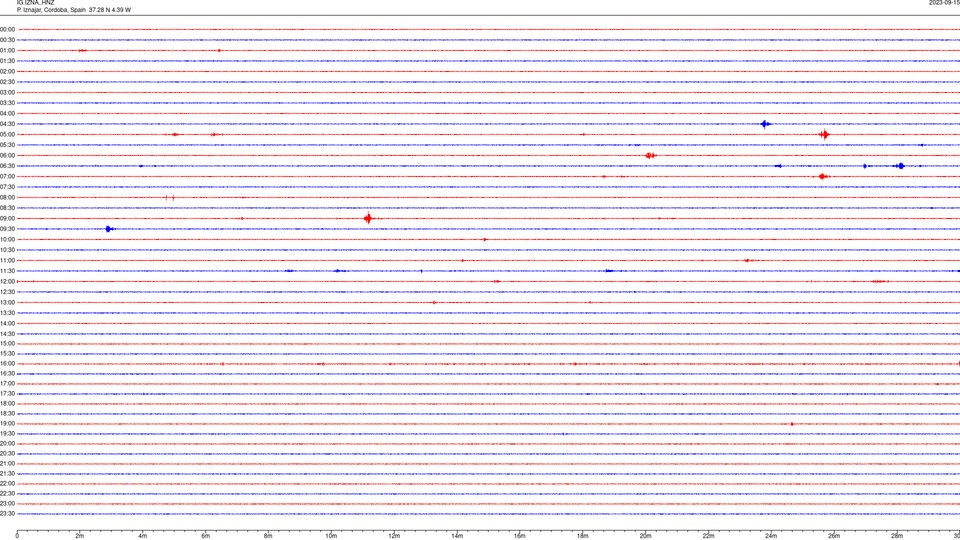This screenshot has width=960, height=540.
Task: Click the 04:30 trace time label
Action: click(7, 124)
